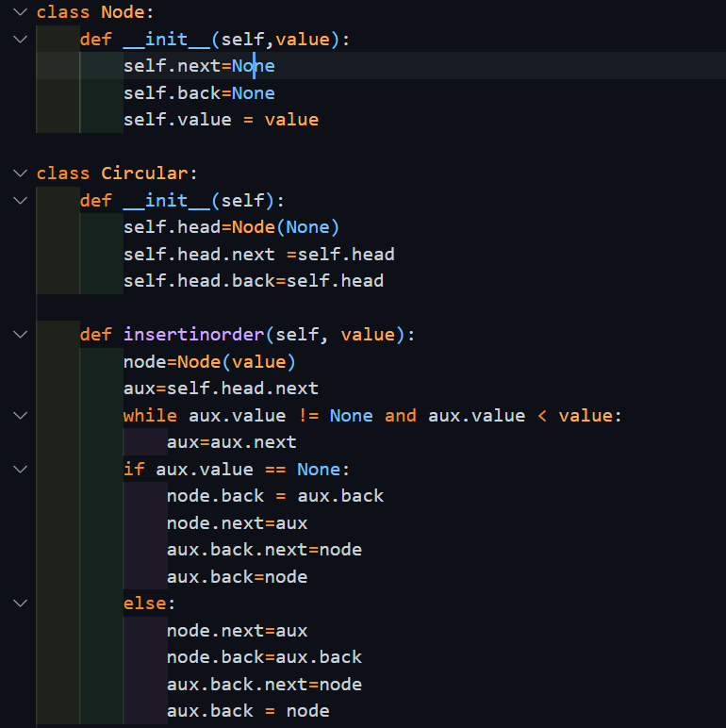726x728 pixels.
Task: Click on self.head=Node(None) statement
Action: tap(231, 227)
